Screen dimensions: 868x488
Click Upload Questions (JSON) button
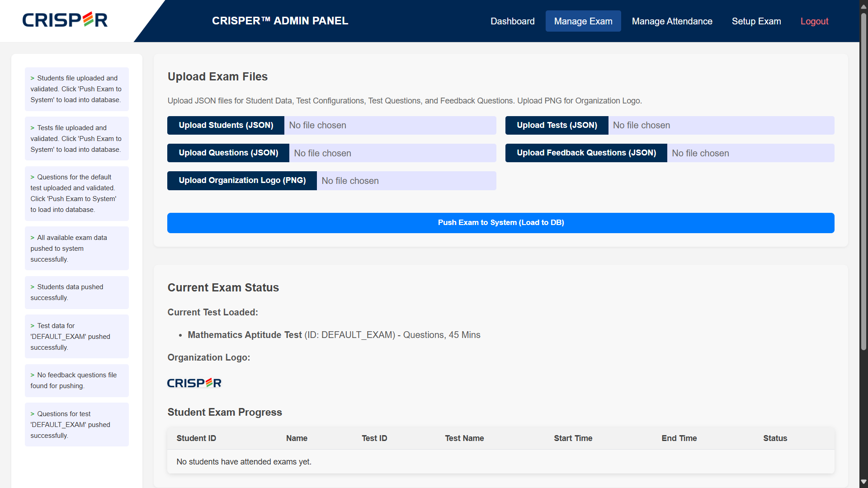coord(228,153)
